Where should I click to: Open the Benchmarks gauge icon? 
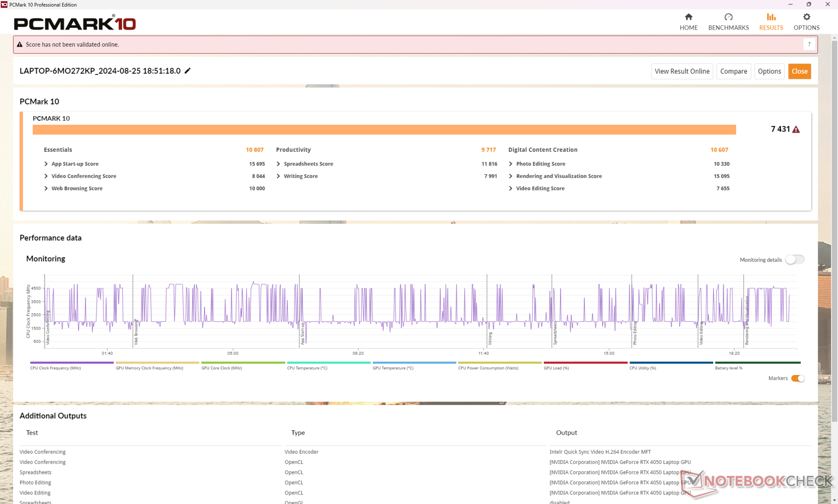[728, 17]
